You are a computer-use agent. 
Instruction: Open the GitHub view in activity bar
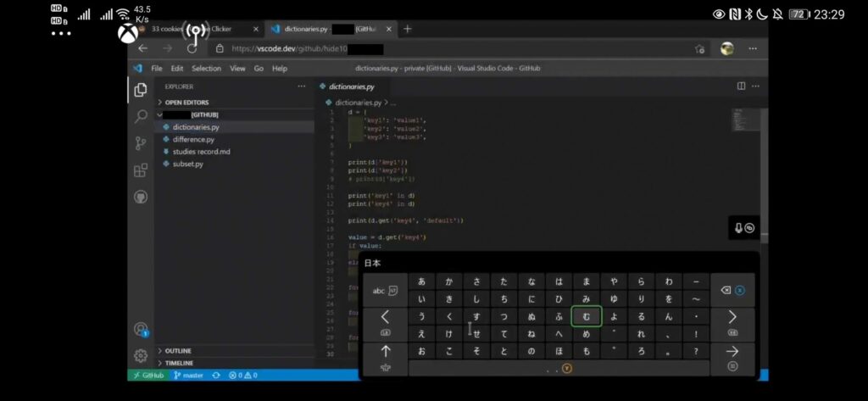[x=141, y=197]
